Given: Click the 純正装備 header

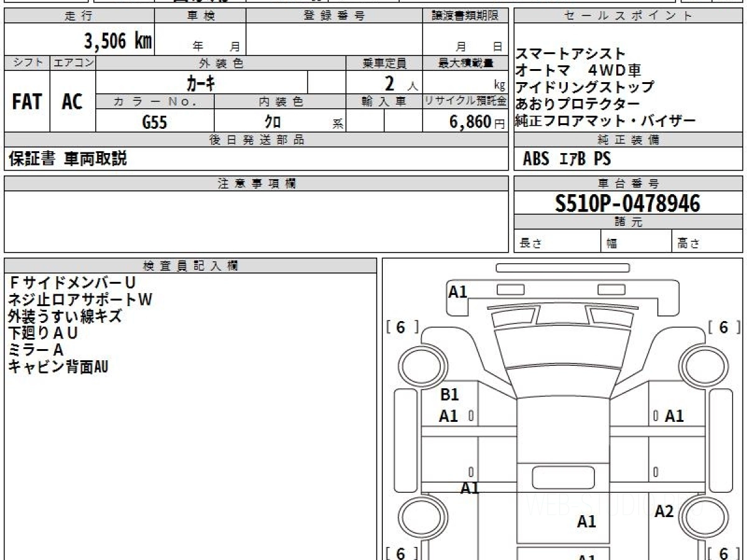Looking at the screenshot, I should tap(629, 140).
